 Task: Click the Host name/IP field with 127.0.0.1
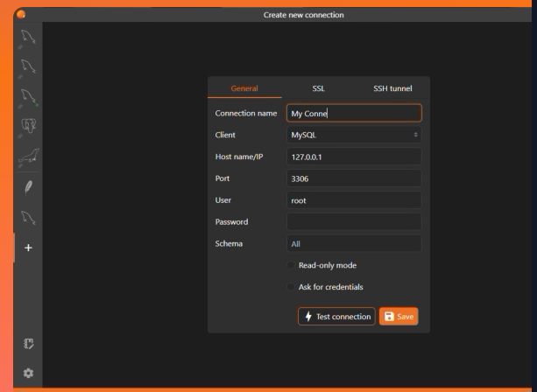(354, 157)
